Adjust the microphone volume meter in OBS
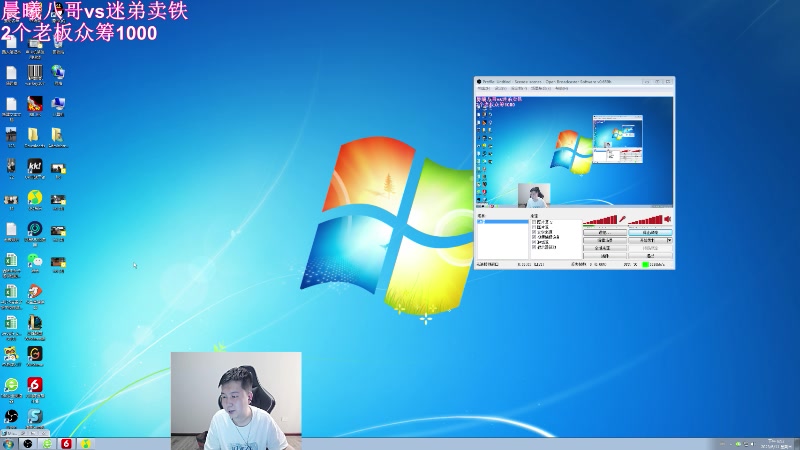This screenshot has width=800, height=450. tap(600, 220)
